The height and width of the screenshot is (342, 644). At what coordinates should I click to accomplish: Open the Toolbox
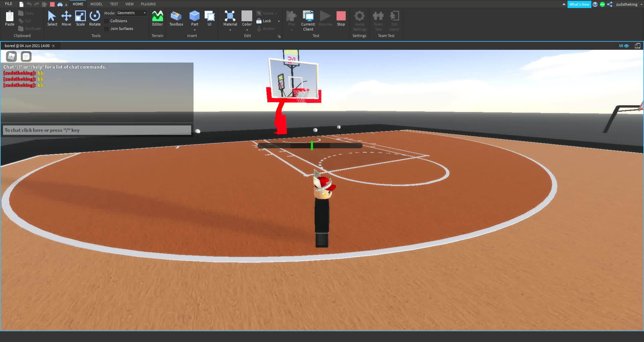176,18
